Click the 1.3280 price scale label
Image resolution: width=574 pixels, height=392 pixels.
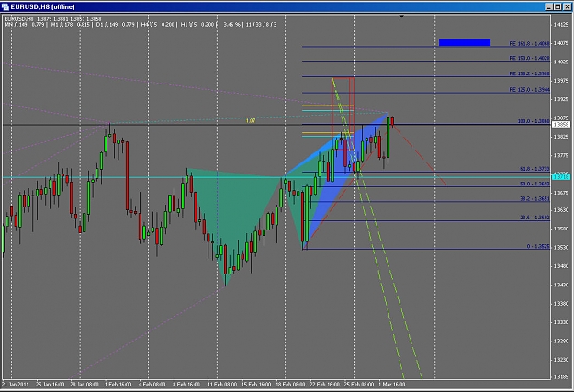point(561,341)
